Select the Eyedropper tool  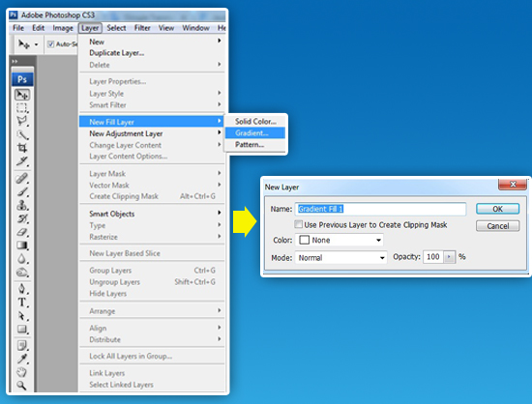[x=22, y=359]
